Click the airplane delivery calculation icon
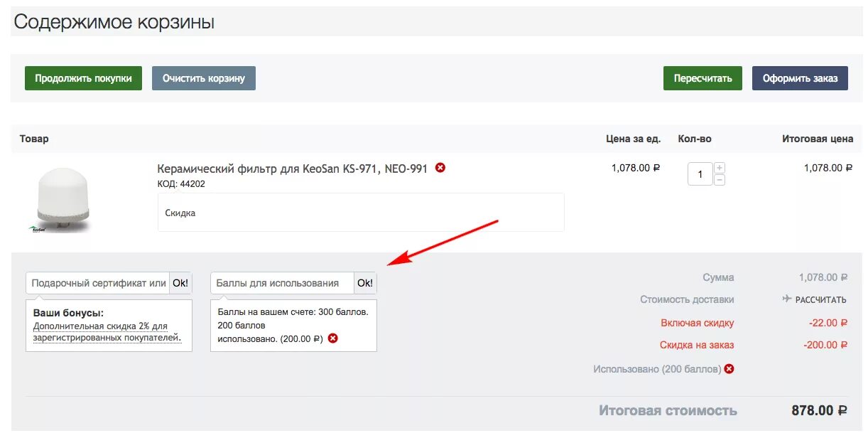 tap(786, 299)
